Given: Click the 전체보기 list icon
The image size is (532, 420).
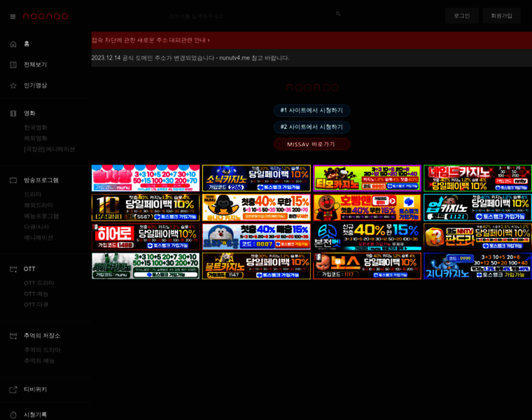Looking at the screenshot, I should point(13,65).
